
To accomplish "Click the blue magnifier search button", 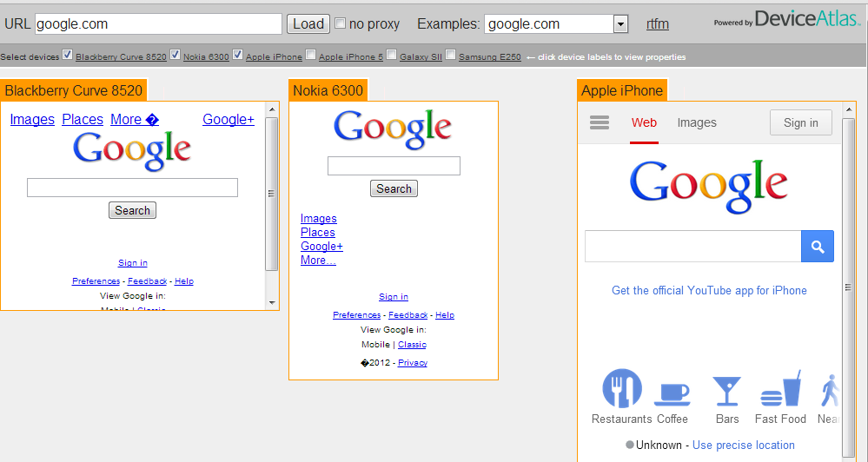I will coord(817,247).
